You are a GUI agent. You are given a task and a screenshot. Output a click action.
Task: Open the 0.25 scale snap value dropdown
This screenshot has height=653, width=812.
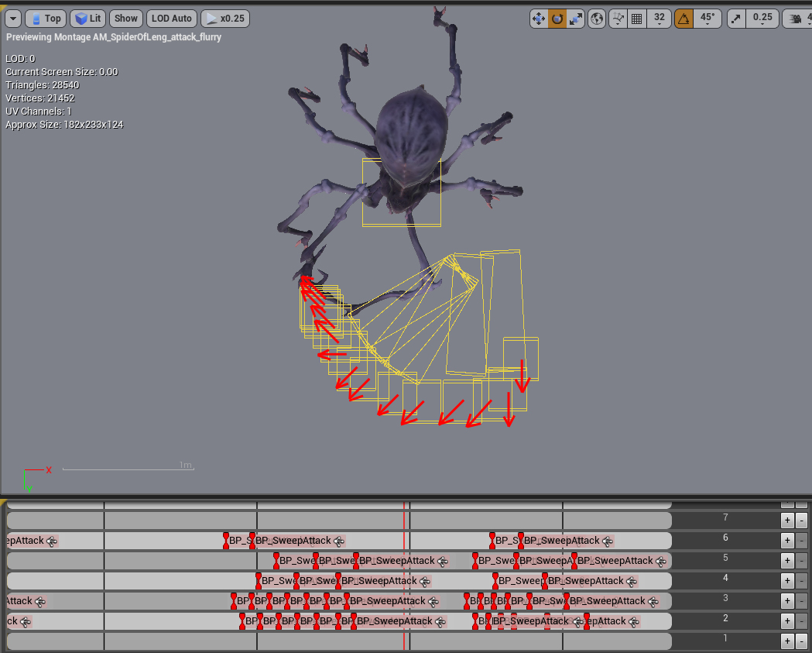pos(762,19)
